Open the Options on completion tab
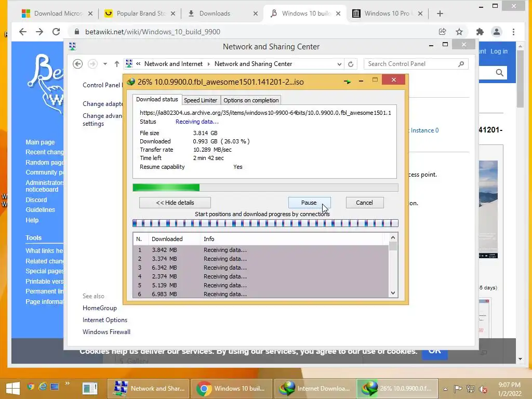This screenshot has height=399, width=532. (x=251, y=100)
